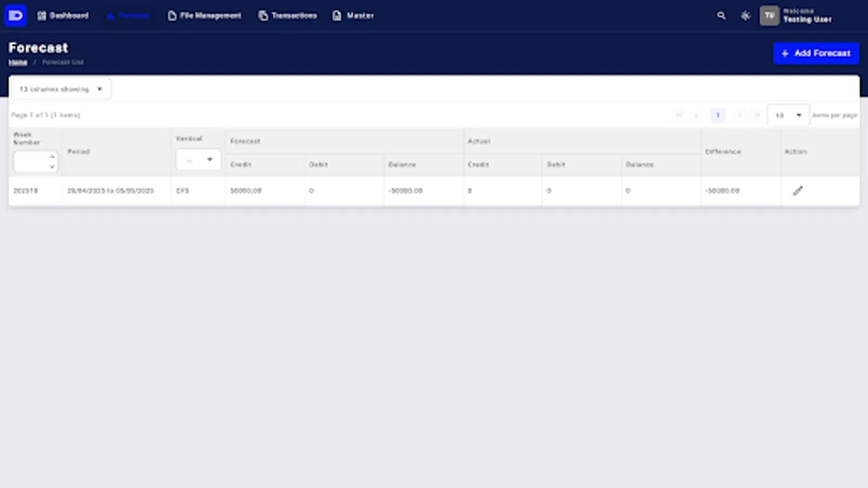The width and height of the screenshot is (868, 488).
Task: Click the app logo in the top-left
Action: (x=15, y=15)
